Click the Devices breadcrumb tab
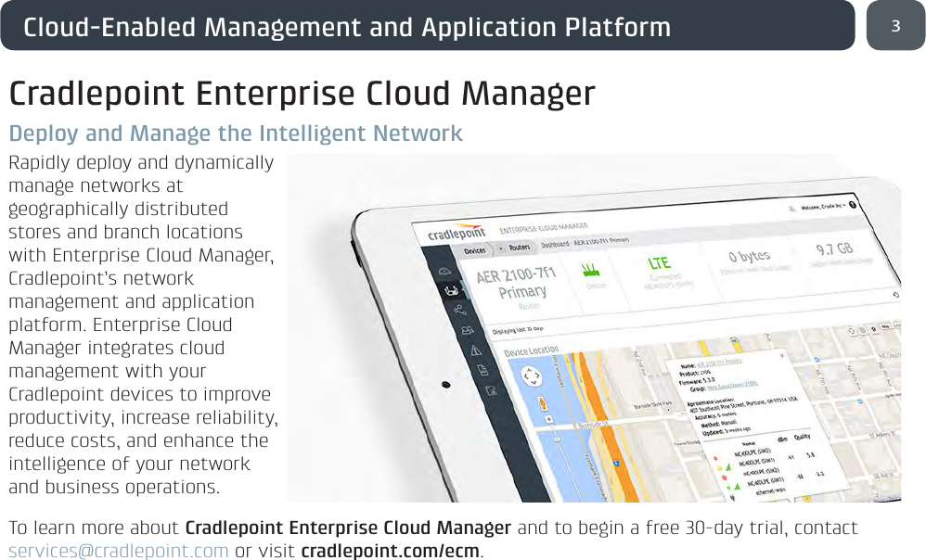 coord(475,250)
